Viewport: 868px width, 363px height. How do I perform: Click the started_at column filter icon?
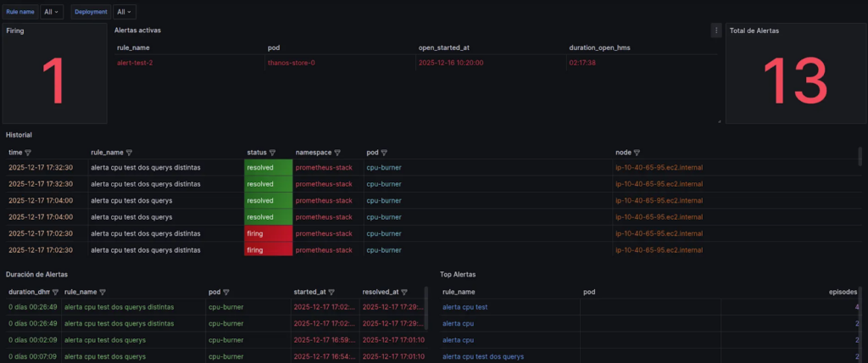coord(331,291)
